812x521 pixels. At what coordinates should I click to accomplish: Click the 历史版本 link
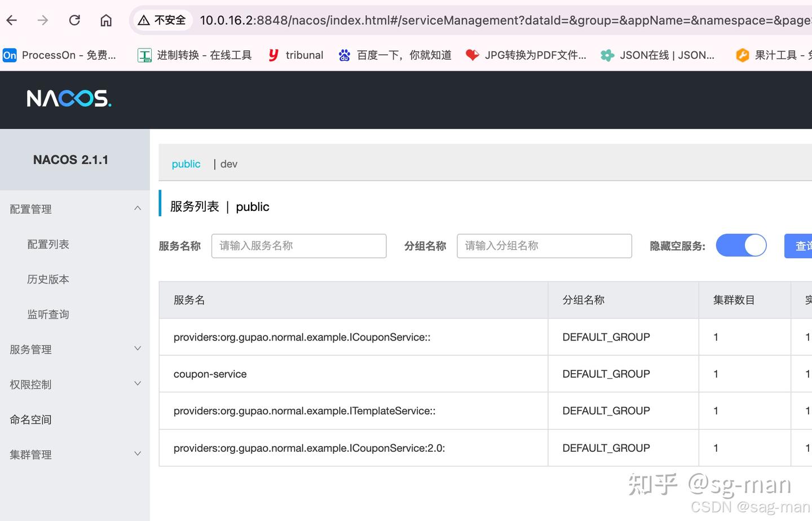[48, 279]
